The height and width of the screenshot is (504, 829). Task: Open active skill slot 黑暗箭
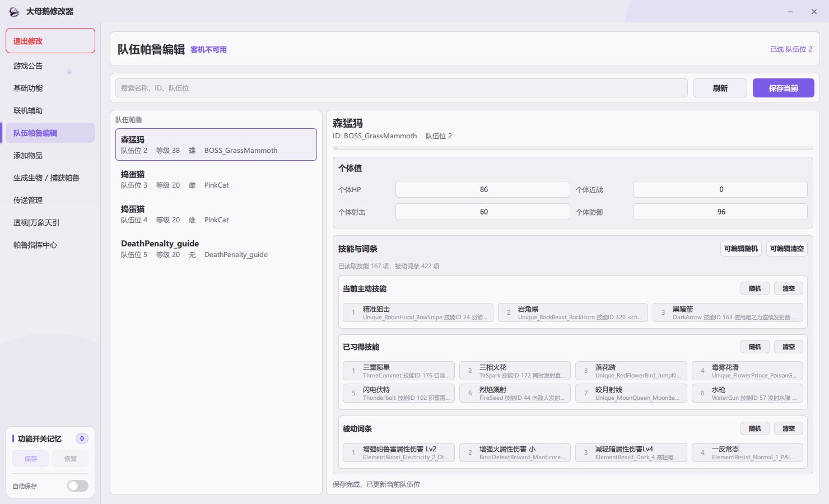point(728,312)
